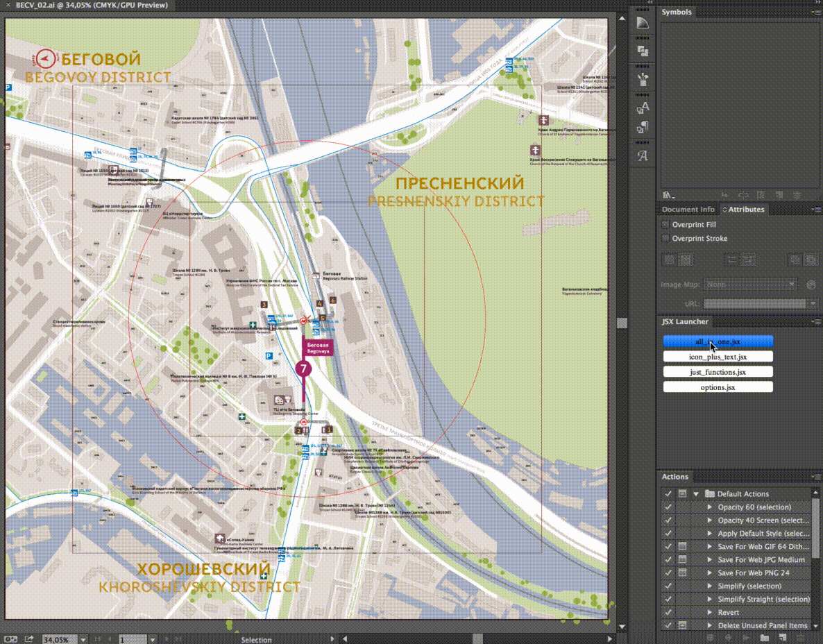Open the Symbol Libraries menu icon
Screen dimensions: 823x644
[668, 195]
